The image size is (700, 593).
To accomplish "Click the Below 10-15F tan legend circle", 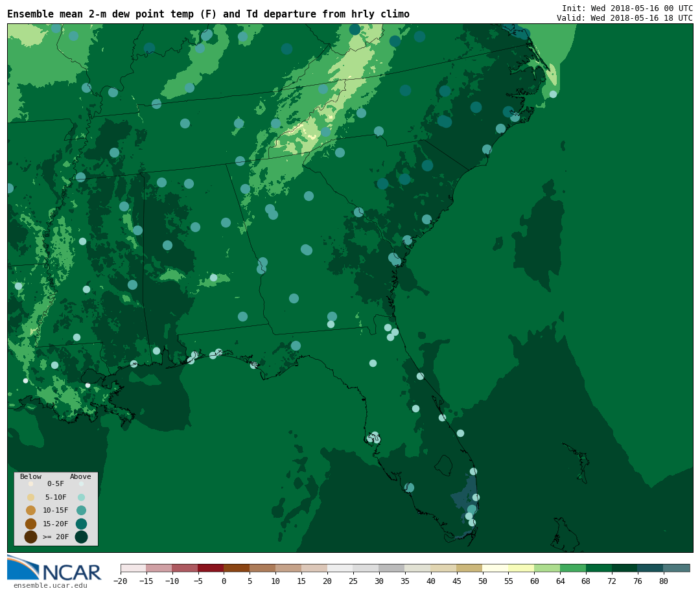I will [30, 510].
